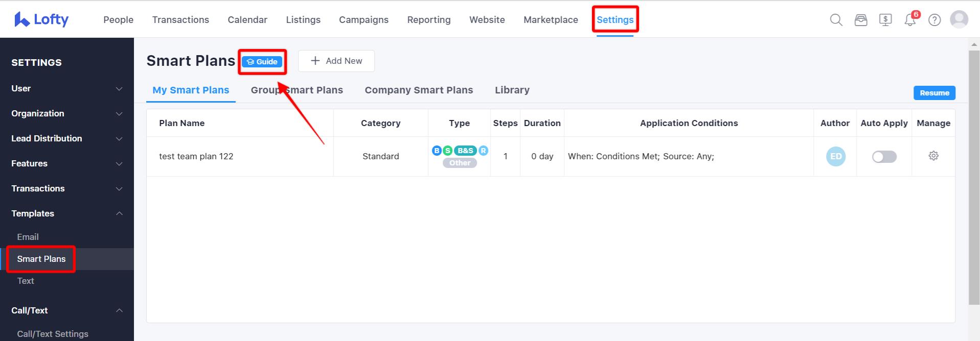Click the S seller type badge
This screenshot has height=341, width=980.
(447, 151)
